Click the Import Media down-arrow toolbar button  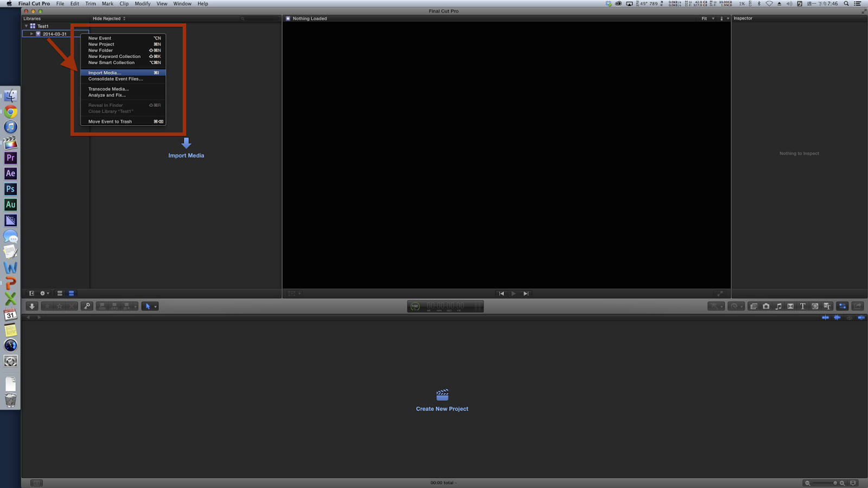(32, 306)
